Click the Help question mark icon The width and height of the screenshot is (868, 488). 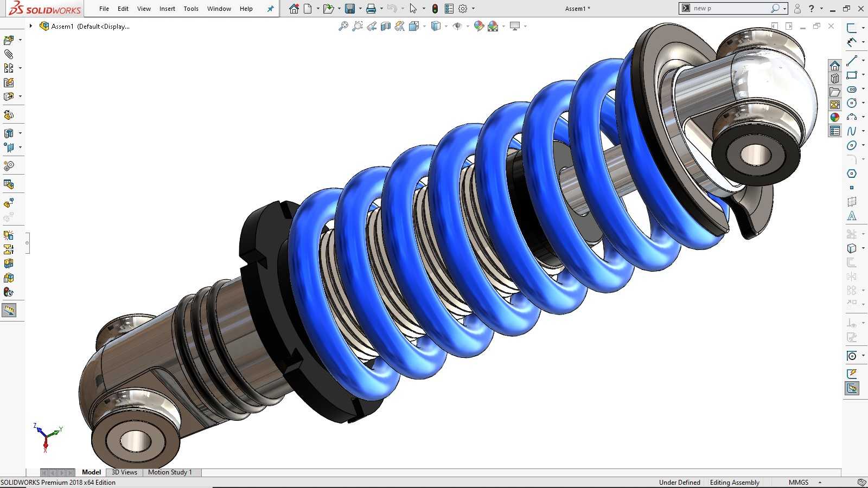pyautogui.click(x=812, y=9)
